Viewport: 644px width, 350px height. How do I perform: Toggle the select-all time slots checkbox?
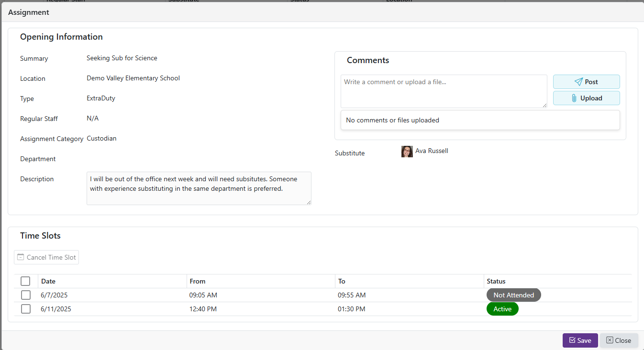coord(26,281)
